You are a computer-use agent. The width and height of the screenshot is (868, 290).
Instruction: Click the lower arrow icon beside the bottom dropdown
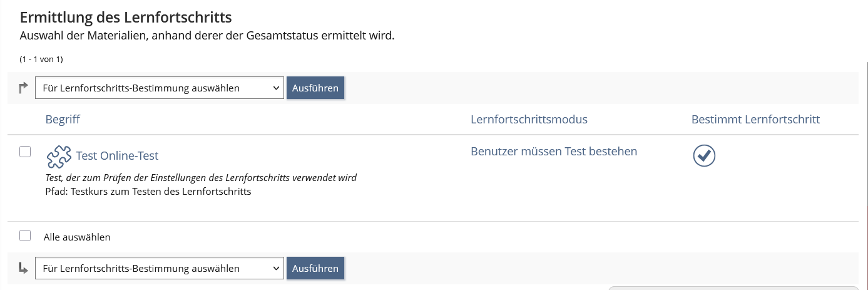[x=24, y=269]
